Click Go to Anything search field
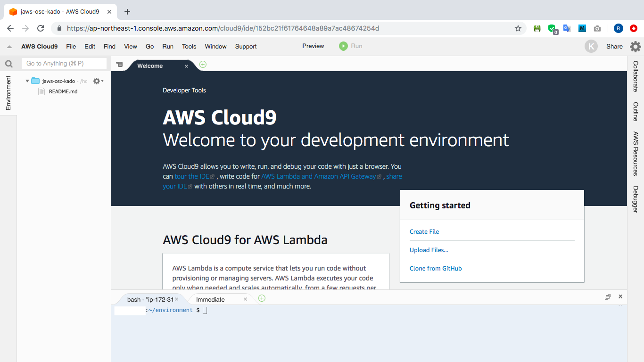 (64, 63)
